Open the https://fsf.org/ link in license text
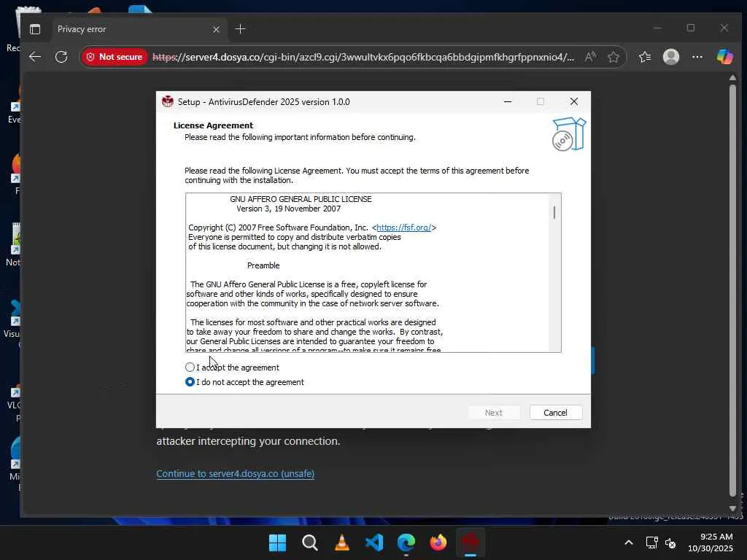 point(403,227)
